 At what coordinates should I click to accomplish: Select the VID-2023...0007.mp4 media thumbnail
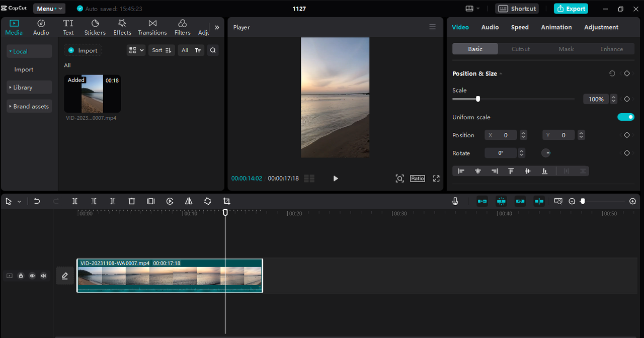[x=92, y=94]
